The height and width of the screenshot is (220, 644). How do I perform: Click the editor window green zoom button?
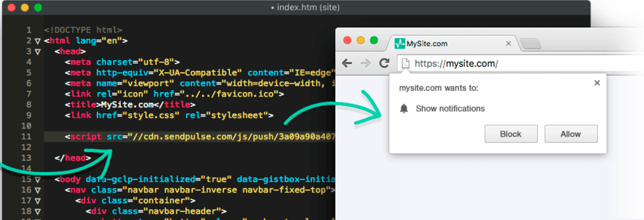[38, 7]
